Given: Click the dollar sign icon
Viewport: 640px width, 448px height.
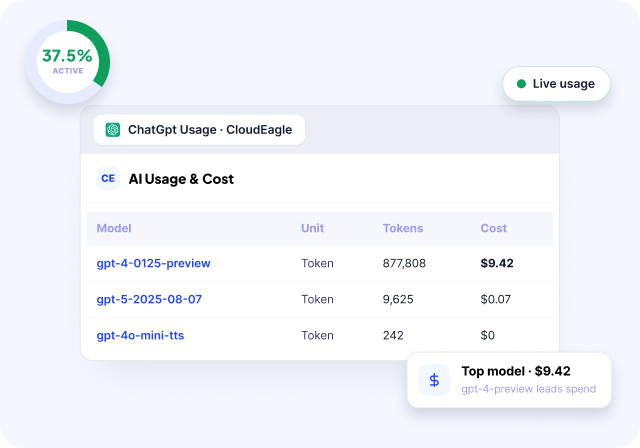Looking at the screenshot, I should point(434,380).
